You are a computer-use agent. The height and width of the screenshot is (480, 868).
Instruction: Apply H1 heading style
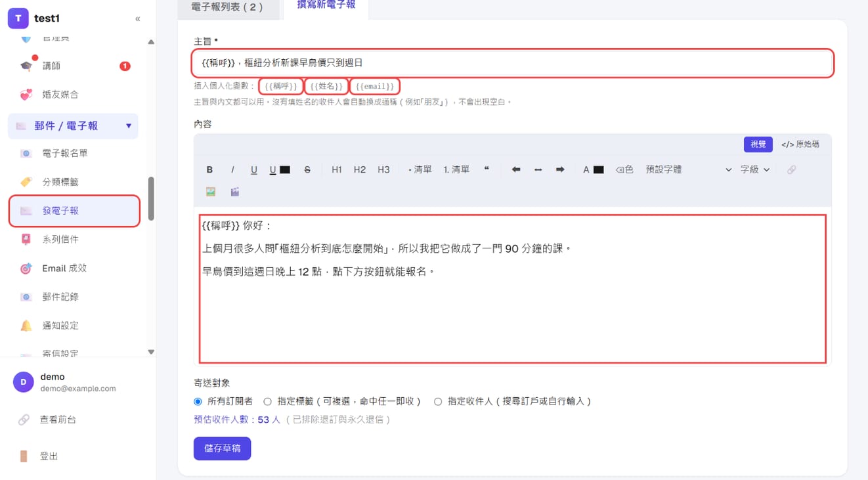pos(337,169)
